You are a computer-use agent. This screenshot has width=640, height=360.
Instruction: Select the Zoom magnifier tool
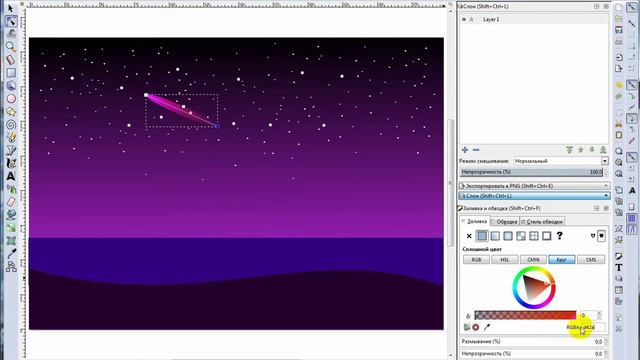[x=11, y=47]
